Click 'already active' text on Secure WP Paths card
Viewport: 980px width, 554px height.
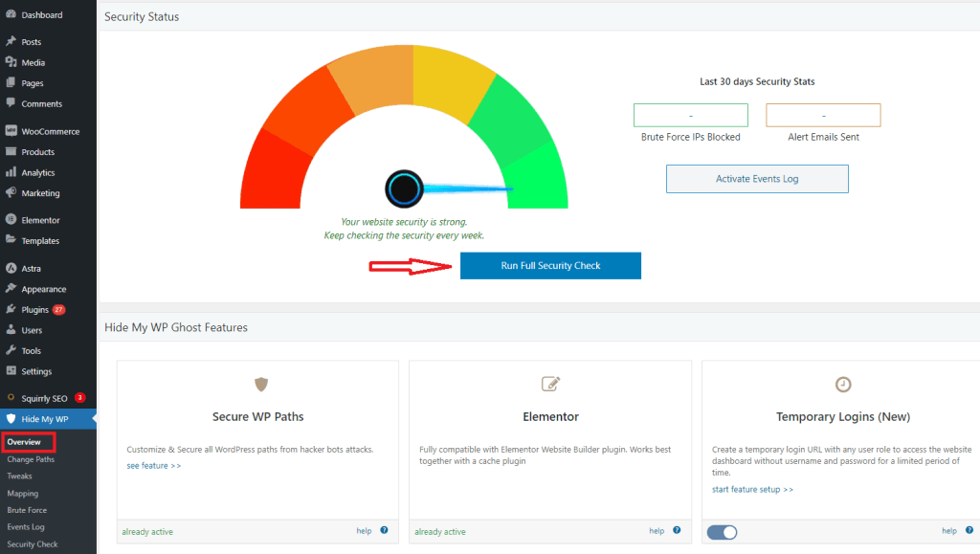(x=147, y=532)
